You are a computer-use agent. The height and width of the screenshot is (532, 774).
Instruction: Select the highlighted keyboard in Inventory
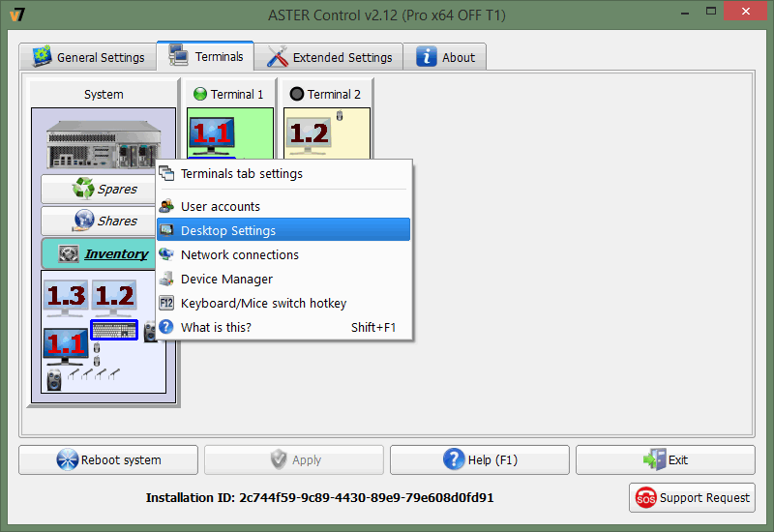click(x=114, y=330)
